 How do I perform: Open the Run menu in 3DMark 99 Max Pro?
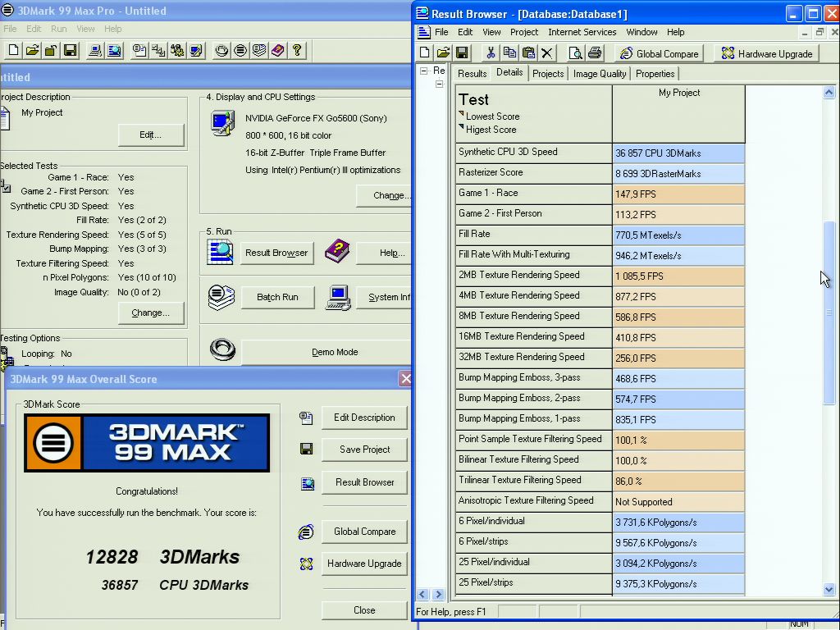[x=59, y=29]
